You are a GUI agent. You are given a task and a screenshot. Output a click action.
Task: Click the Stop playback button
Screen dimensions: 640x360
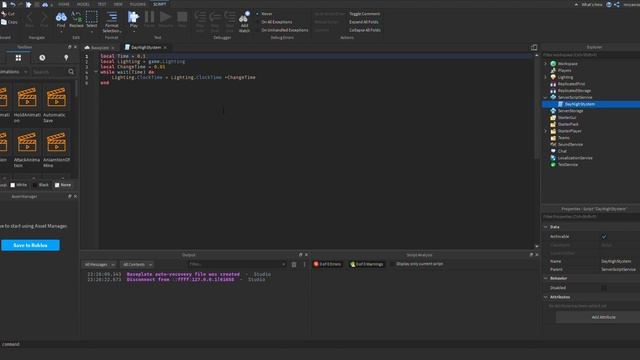[x=182, y=17]
